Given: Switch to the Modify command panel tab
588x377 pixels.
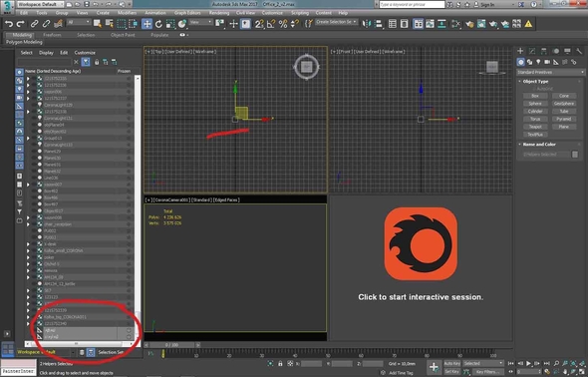Looking at the screenshot, I should tap(532, 51).
